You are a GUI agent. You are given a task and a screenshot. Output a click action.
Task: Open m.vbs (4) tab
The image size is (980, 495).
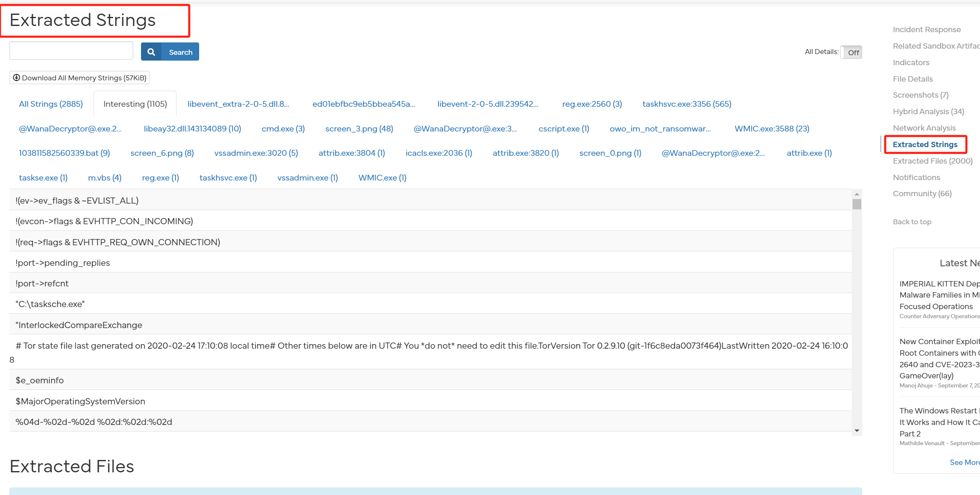(x=105, y=178)
